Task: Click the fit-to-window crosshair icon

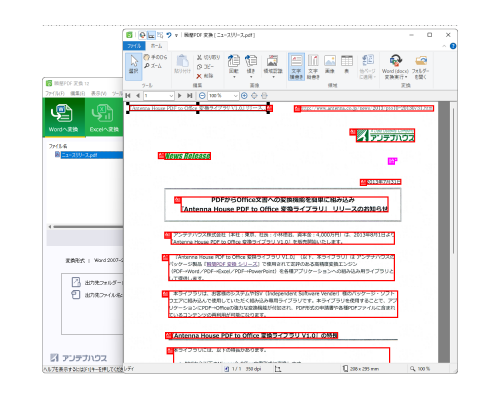Action: tap(254, 96)
